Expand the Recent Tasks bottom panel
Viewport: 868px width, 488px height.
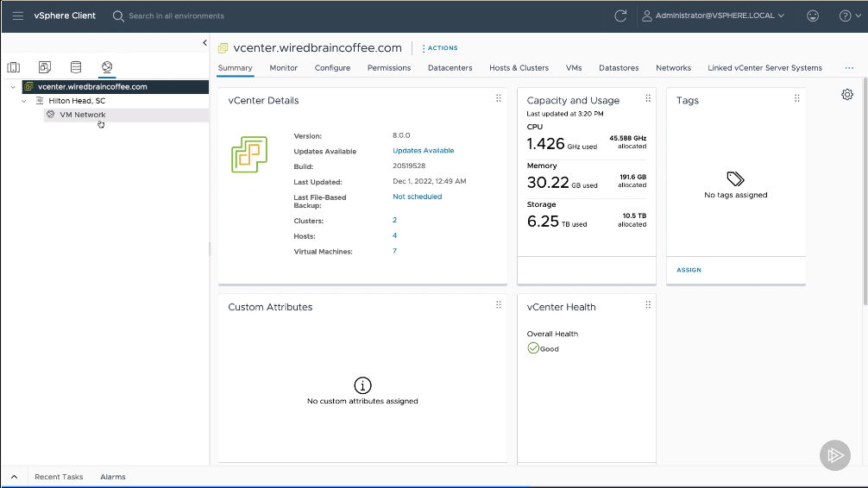13,477
